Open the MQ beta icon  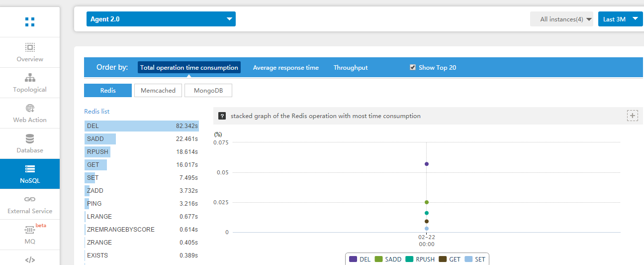click(x=30, y=230)
